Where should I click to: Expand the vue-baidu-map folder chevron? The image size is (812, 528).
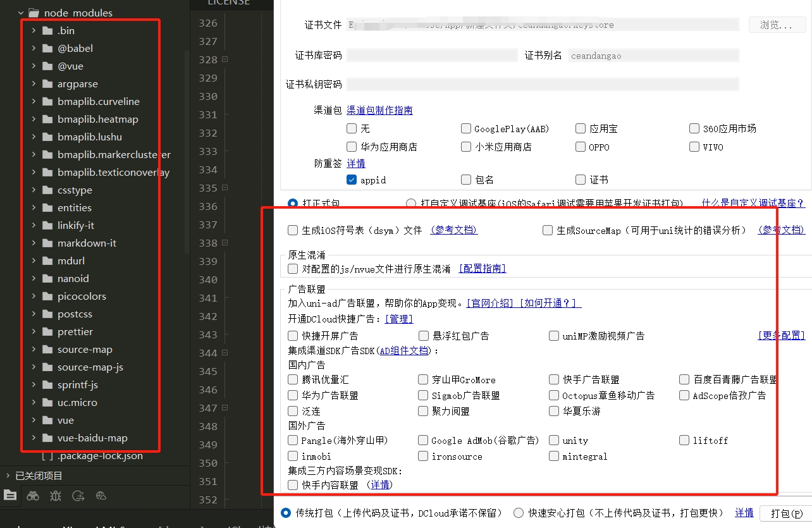tap(34, 438)
